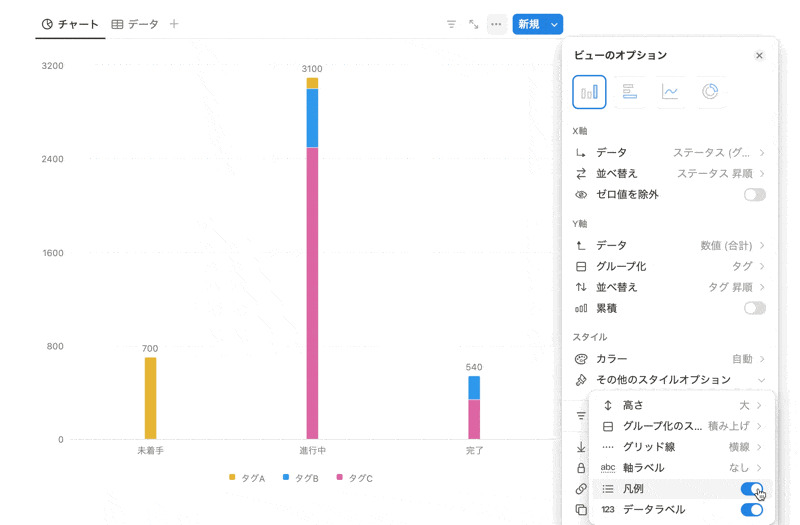Click the 3100 data label

point(312,69)
